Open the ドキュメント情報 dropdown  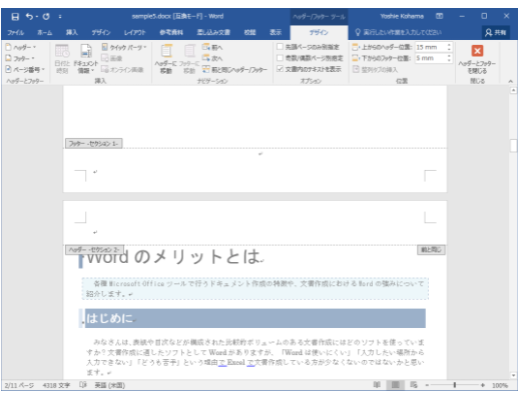(x=86, y=58)
